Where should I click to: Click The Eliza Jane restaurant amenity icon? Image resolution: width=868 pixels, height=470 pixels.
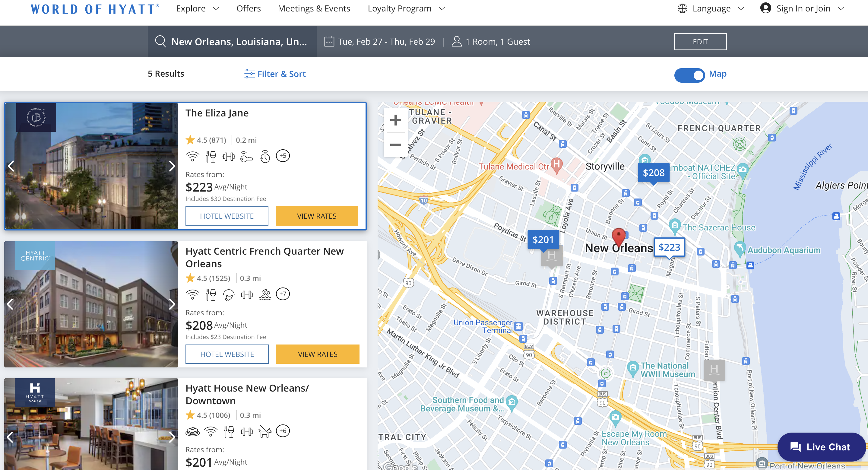[211, 156]
